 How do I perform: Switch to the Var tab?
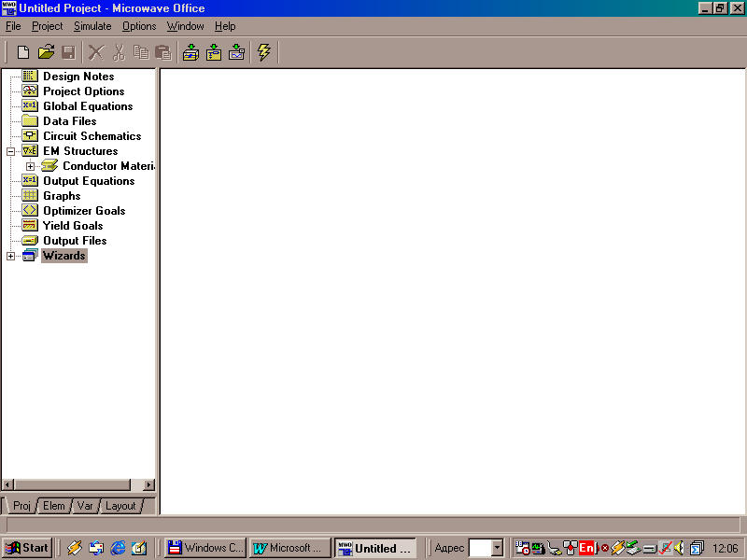tap(85, 506)
